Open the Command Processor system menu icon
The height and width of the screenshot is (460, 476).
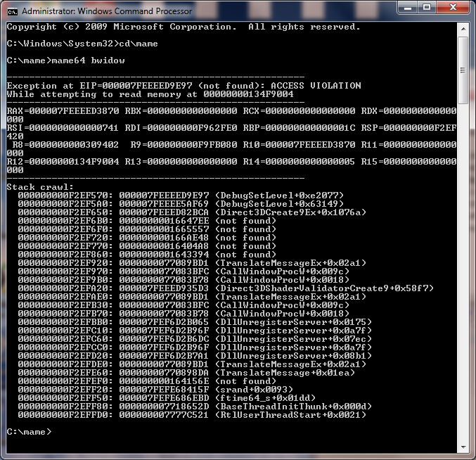point(12,11)
